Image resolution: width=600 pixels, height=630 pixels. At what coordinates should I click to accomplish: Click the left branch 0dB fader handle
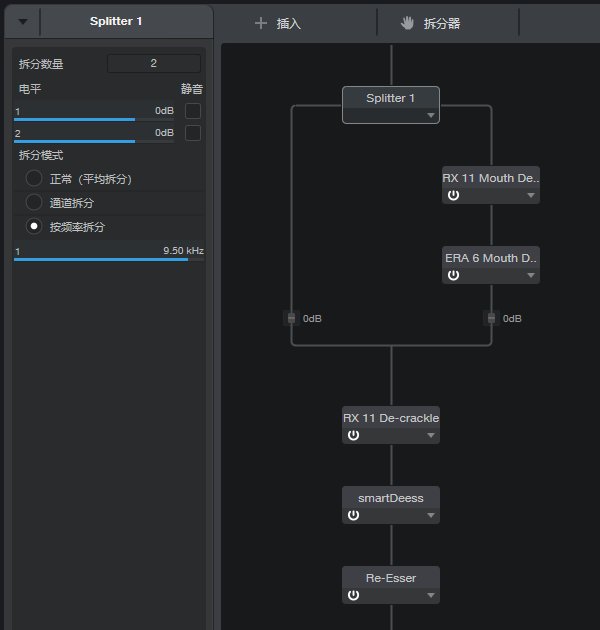(x=291, y=318)
